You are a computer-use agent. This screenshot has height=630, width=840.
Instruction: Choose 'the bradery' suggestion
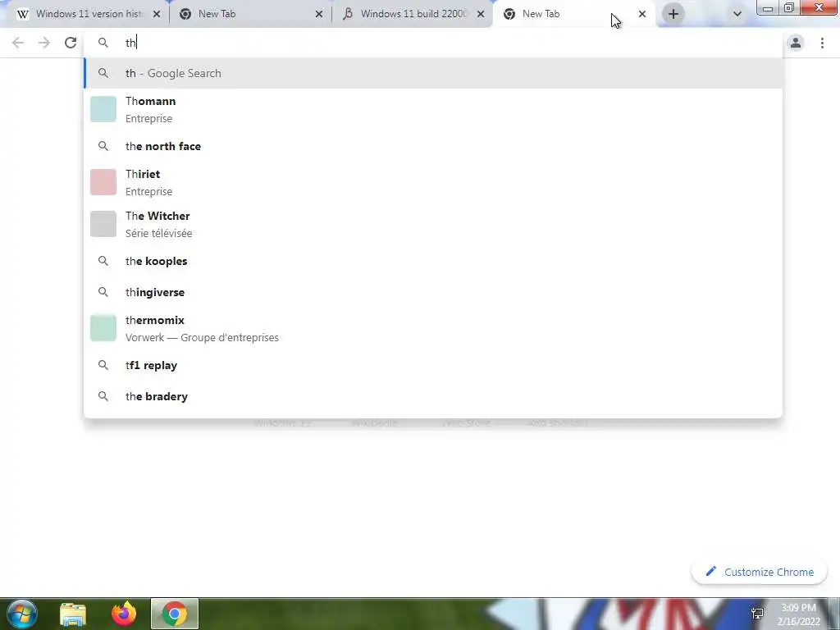[x=433, y=396]
